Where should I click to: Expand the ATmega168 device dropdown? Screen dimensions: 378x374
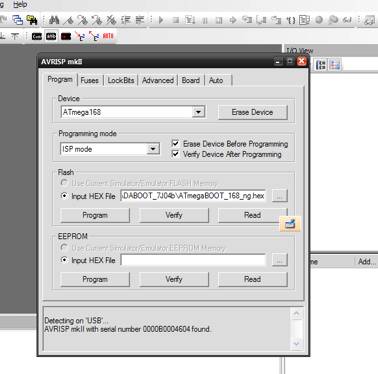click(198, 112)
